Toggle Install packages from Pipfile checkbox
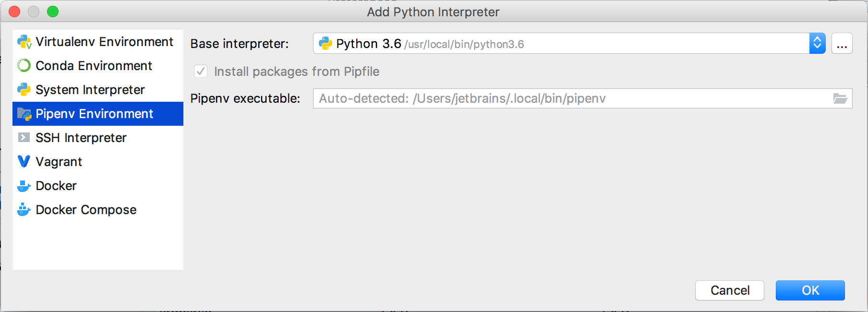The image size is (868, 312). (x=201, y=72)
